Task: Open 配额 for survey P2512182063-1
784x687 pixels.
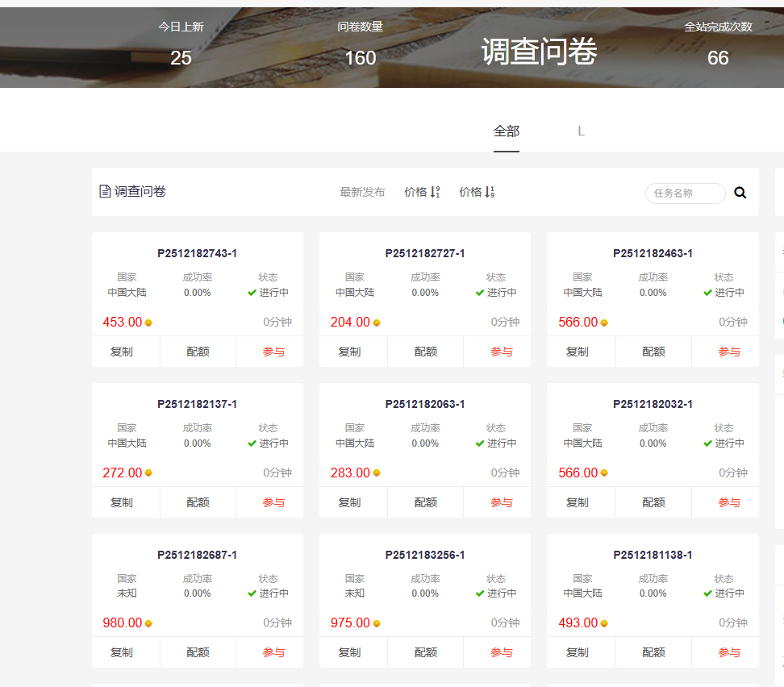Action: (x=425, y=502)
